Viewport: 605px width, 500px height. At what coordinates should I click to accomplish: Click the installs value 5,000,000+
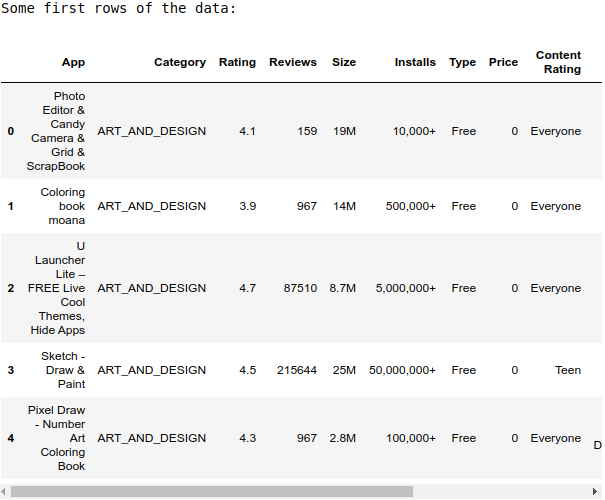pos(406,288)
